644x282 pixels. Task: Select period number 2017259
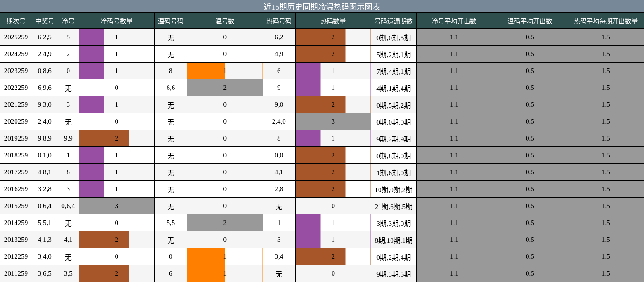(x=16, y=172)
